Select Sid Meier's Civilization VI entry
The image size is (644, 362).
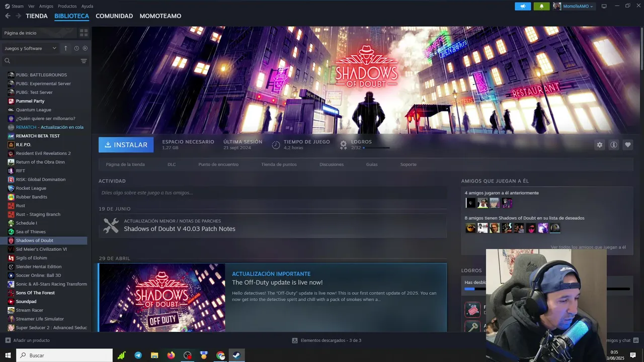click(41, 249)
